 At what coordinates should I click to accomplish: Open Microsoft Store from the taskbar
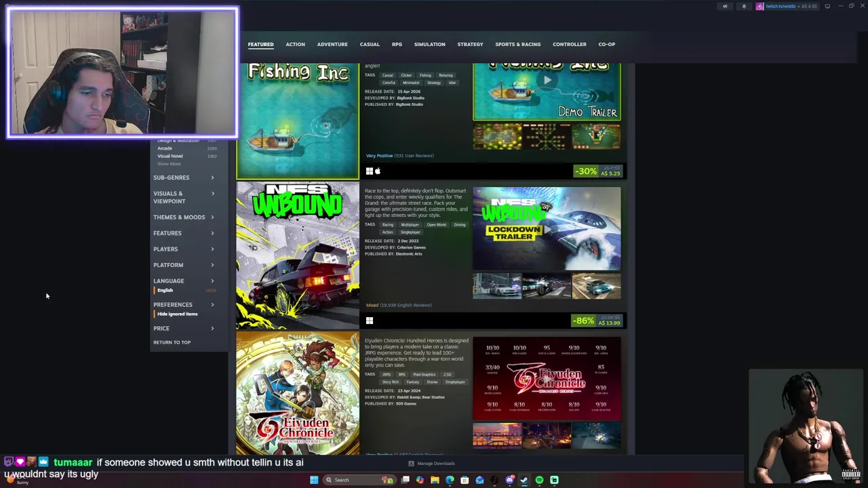465,480
